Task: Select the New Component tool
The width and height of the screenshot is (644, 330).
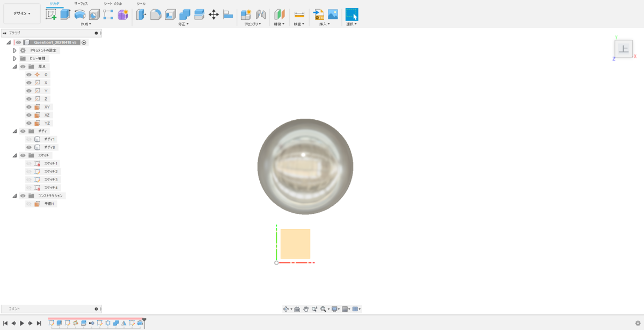Action: coord(246,15)
